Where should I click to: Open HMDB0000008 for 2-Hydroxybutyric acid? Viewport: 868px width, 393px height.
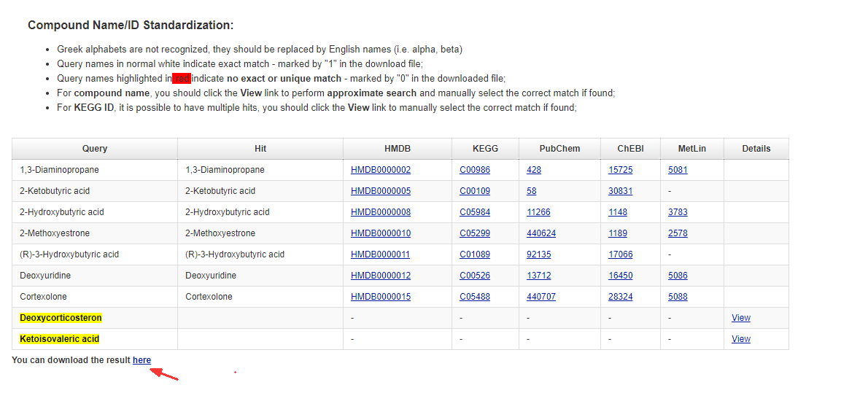pos(380,212)
